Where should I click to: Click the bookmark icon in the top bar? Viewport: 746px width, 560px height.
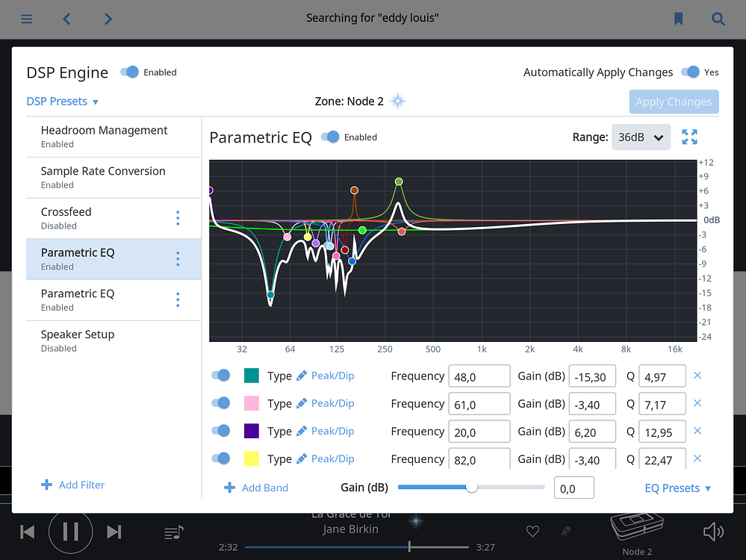[679, 18]
